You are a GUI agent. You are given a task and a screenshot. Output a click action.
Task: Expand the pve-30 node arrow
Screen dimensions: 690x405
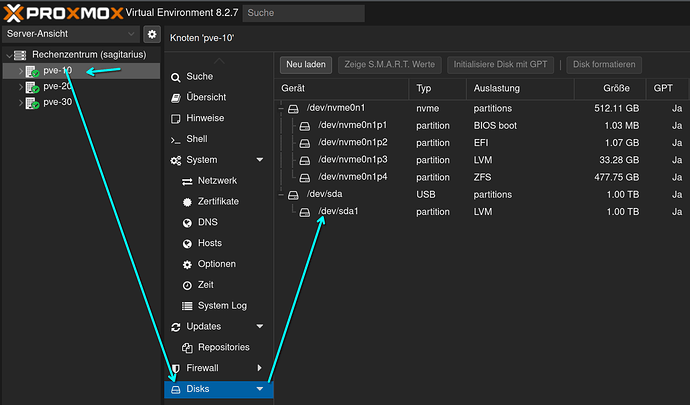(x=20, y=103)
